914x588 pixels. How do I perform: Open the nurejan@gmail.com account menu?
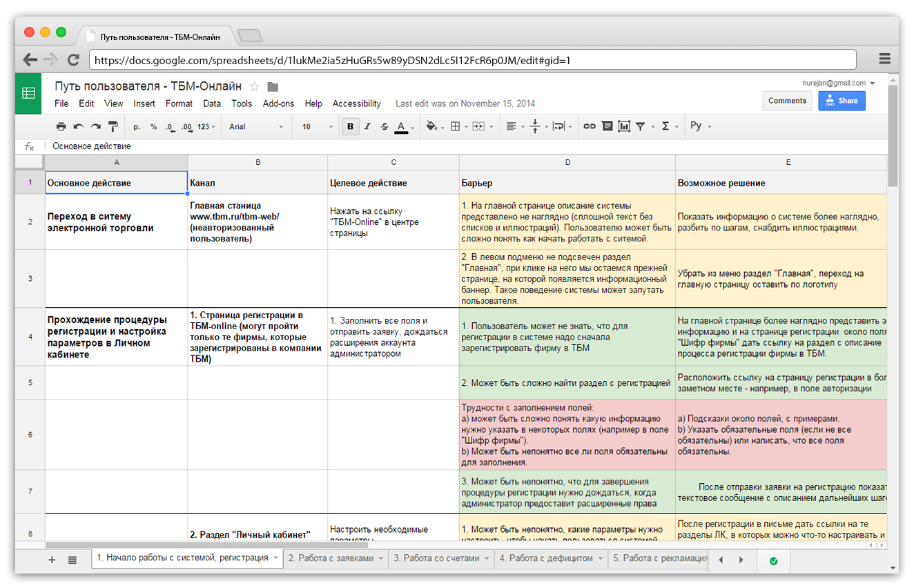[x=838, y=83]
